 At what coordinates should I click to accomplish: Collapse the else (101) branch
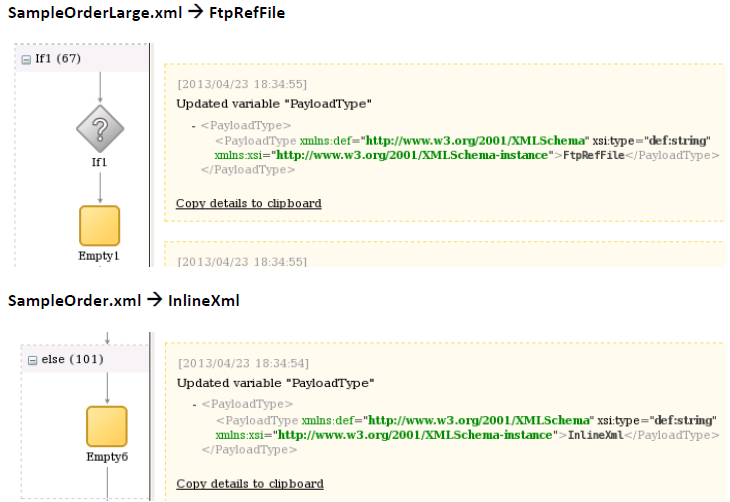pyautogui.click(x=31, y=359)
